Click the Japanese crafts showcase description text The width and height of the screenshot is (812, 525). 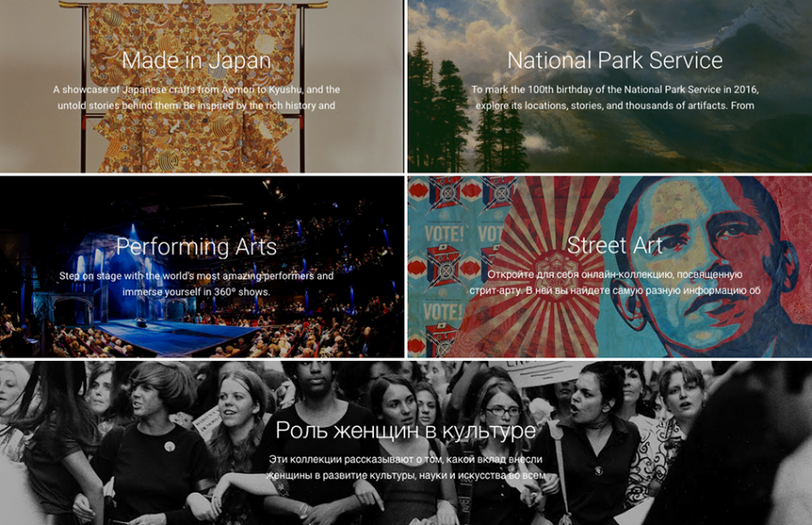[x=196, y=97]
